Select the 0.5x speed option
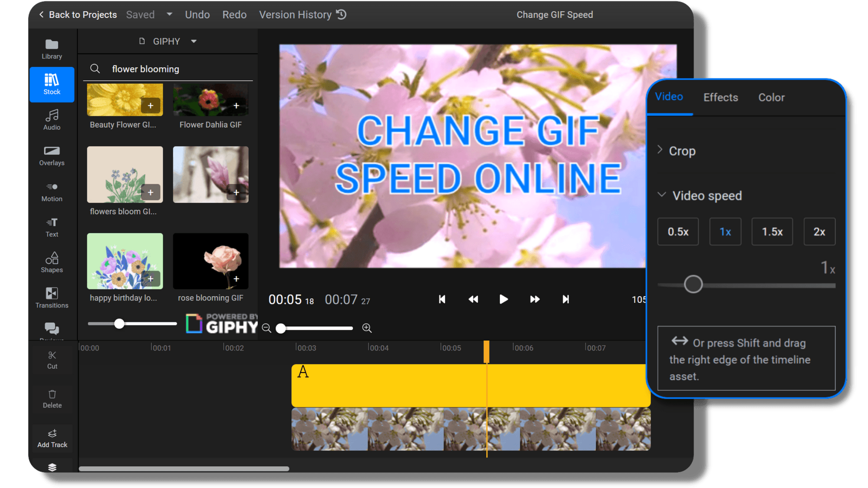Screen dimensions: 868x488 (678, 231)
